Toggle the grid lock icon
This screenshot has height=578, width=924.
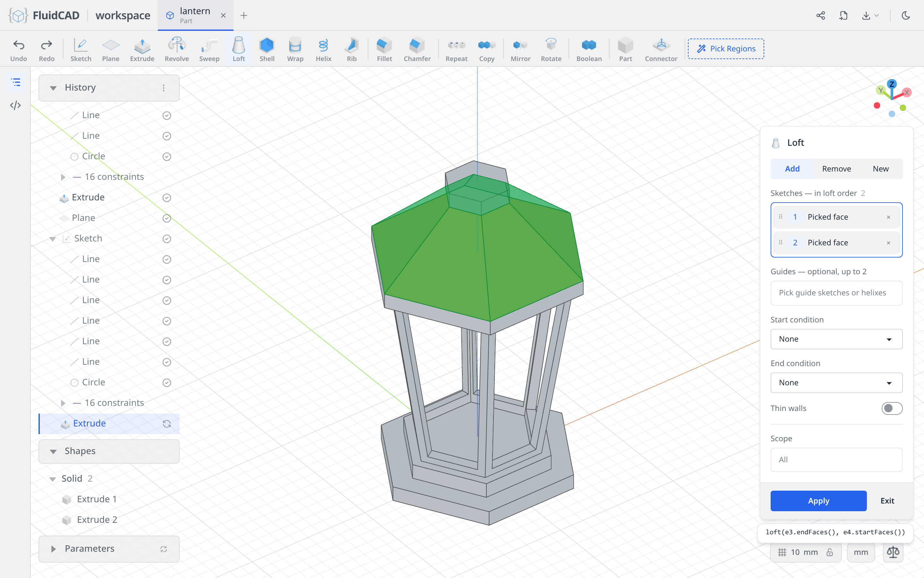pyautogui.click(x=830, y=552)
